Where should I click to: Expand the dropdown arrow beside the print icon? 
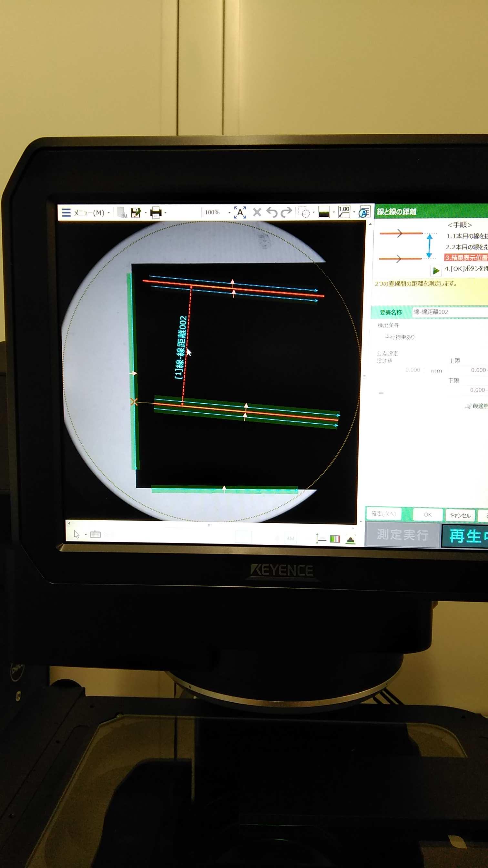tap(165, 213)
